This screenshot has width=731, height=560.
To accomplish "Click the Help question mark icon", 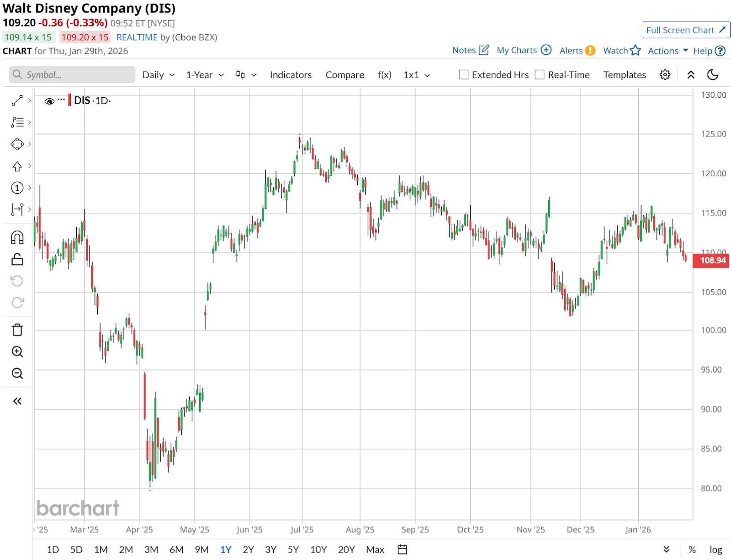I will coord(720,51).
